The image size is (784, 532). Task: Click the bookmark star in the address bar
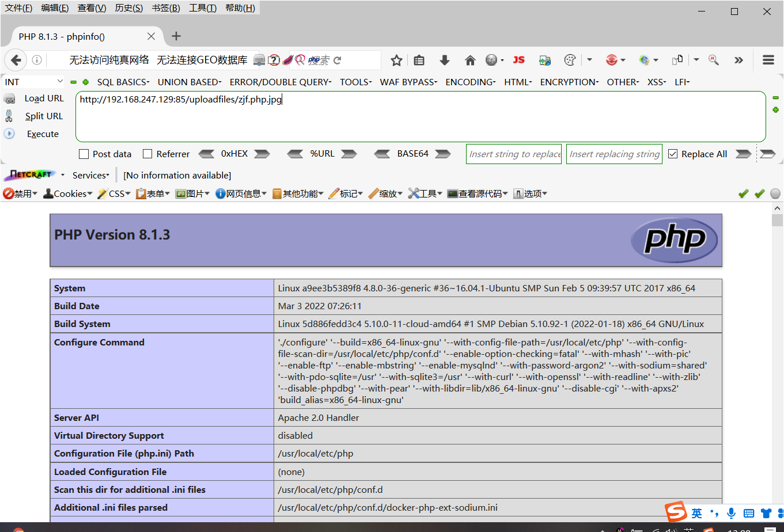(x=396, y=60)
